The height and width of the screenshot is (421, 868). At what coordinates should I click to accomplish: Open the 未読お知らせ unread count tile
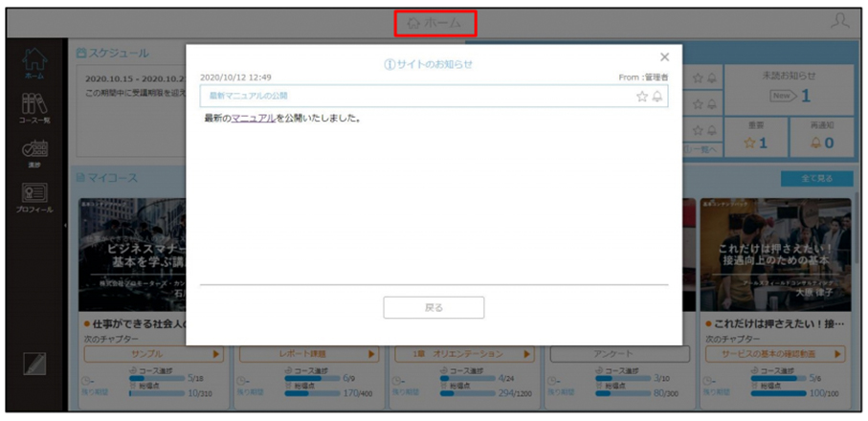click(x=789, y=90)
